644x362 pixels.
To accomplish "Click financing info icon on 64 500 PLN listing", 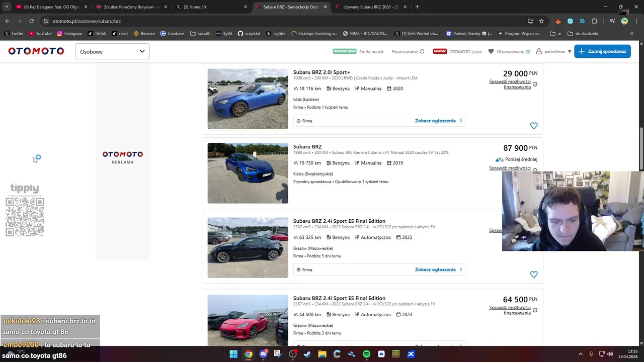I will (535, 310).
